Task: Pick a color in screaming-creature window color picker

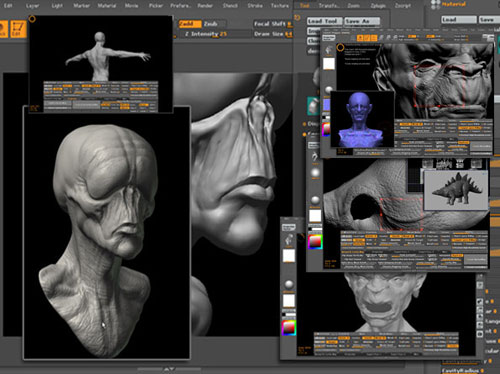Action: pos(289,328)
